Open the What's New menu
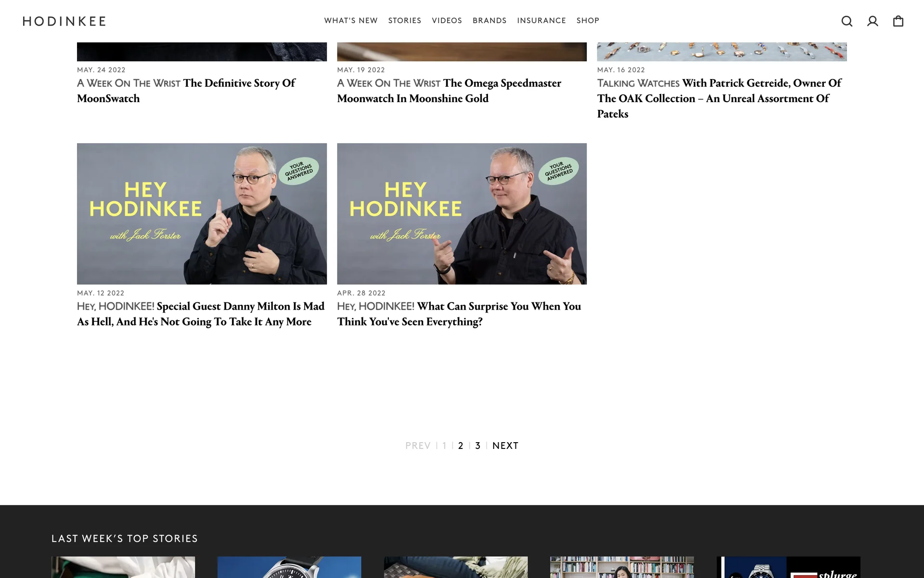924x578 pixels. [x=351, y=21]
